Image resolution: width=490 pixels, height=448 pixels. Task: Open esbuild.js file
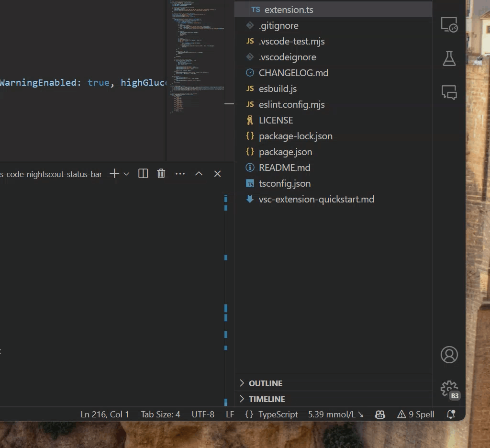coord(333,89)
